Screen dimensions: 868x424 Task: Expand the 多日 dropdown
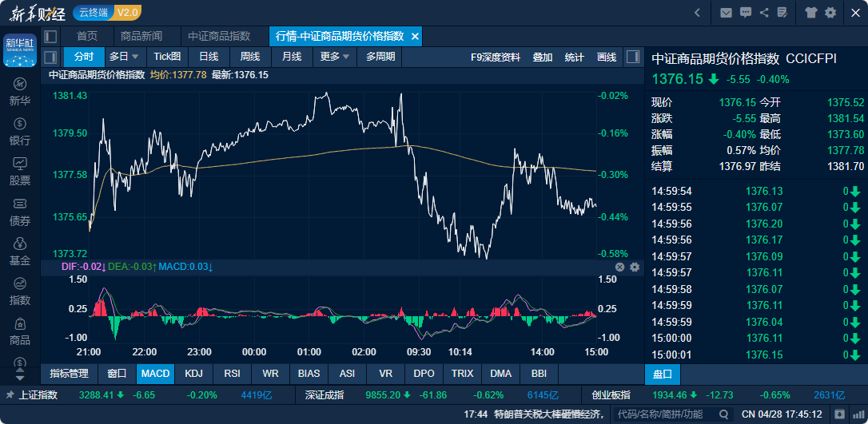click(124, 57)
